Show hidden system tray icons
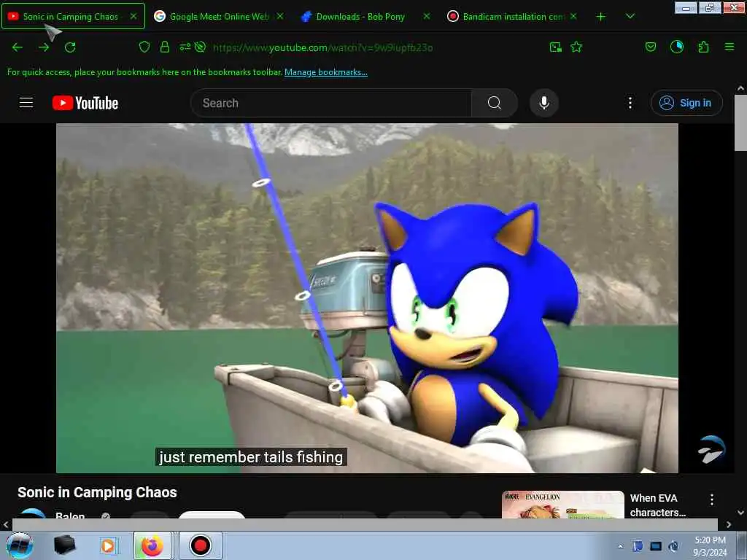The image size is (747, 560). coord(620,546)
